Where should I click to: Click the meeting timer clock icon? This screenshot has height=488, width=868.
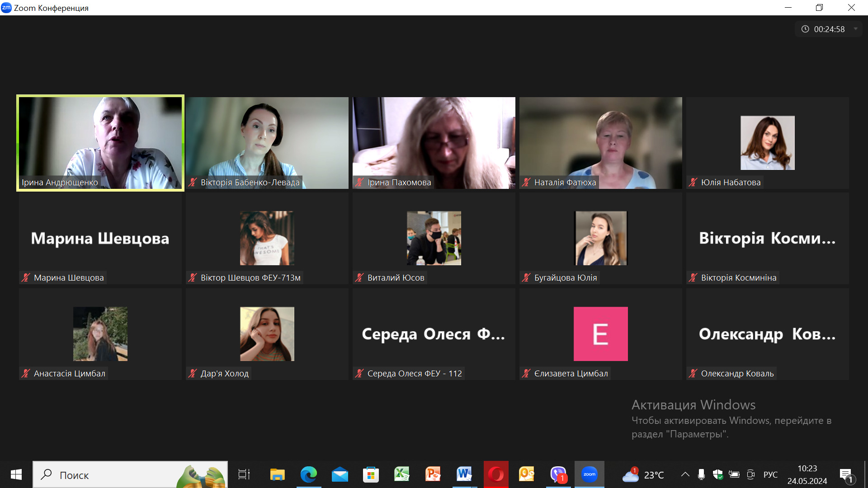pyautogui.click(x=805, y=29)
